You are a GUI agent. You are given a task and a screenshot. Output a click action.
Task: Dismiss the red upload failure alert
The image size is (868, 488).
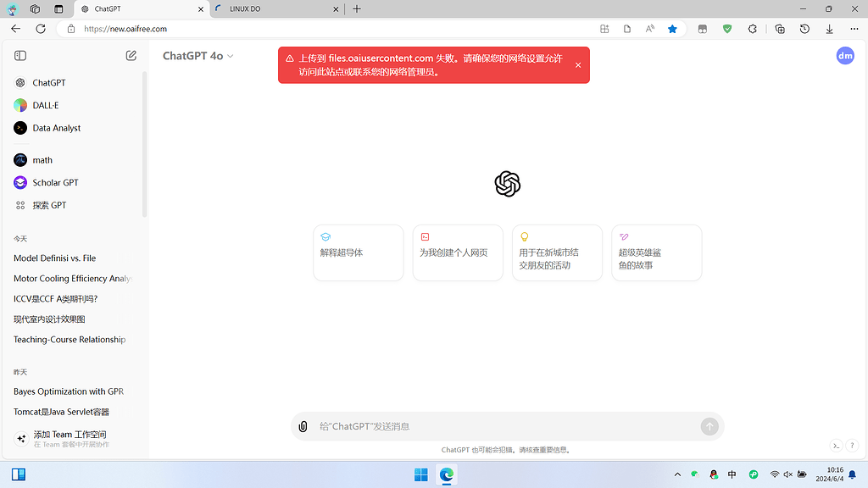point(578,65)
